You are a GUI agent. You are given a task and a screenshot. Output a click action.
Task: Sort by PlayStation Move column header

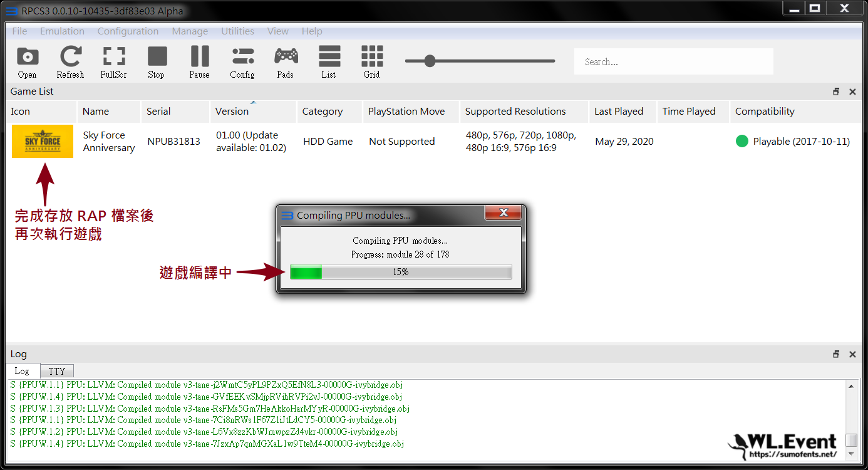tap(411, 112)
